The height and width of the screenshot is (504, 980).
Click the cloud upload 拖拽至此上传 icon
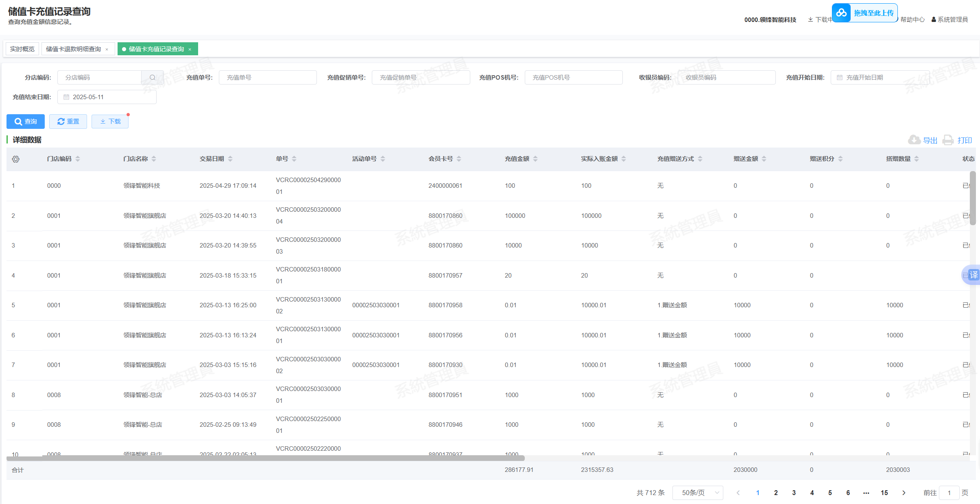pyautogui.click(x=841, y=13)
